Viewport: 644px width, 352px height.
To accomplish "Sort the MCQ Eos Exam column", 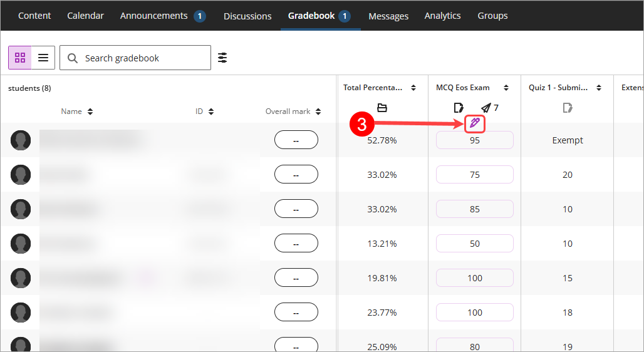I will click(x=506, y=88).
